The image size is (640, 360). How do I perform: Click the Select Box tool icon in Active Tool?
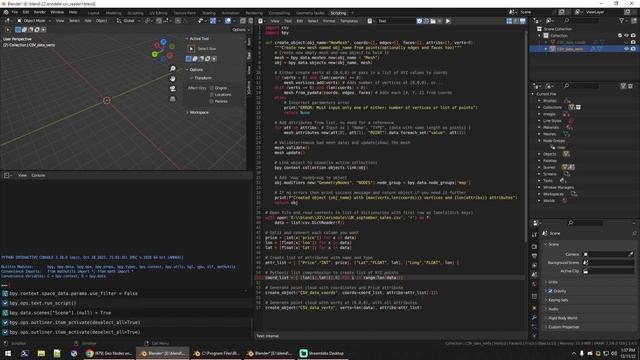[x=191, y=49]
